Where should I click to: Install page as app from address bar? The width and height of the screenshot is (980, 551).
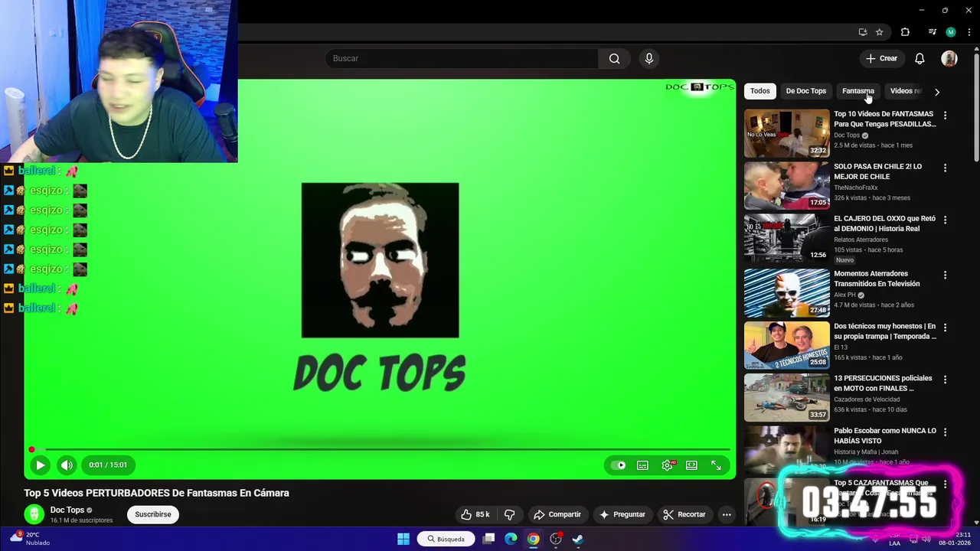point(863,32)
